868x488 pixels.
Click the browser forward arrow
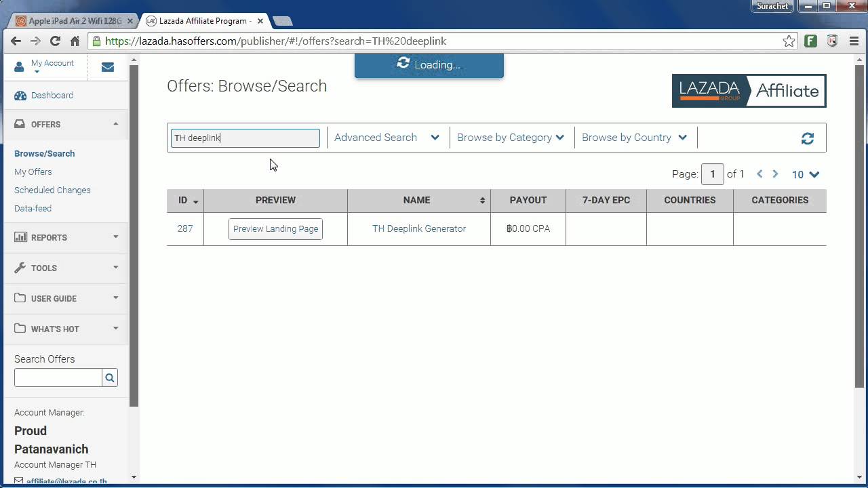coord(35,41)
